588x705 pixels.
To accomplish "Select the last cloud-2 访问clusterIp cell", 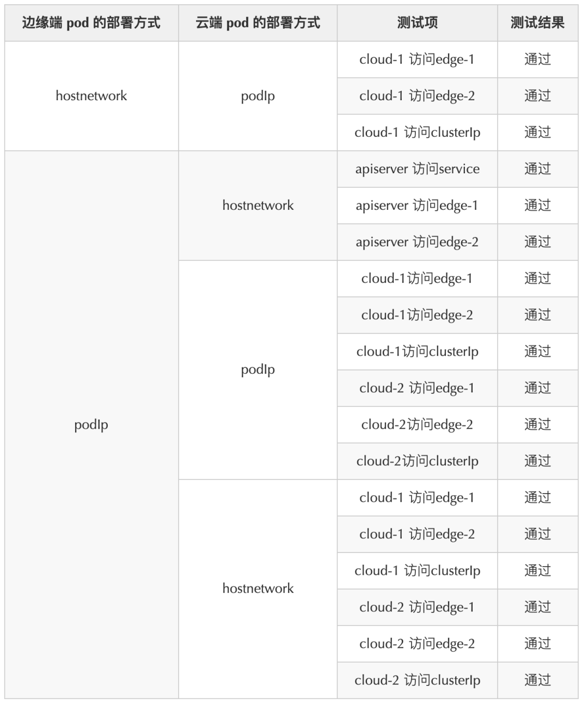I will (x=417, y=680).
